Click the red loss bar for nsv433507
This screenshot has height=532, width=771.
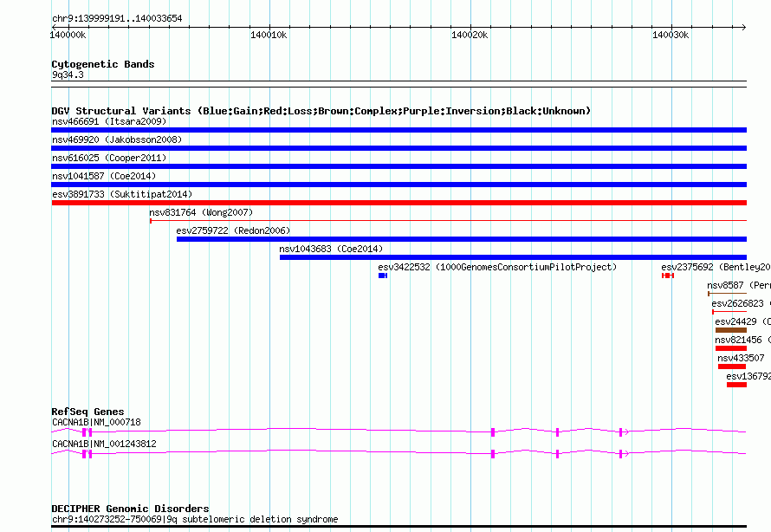(x=732, y=367)
